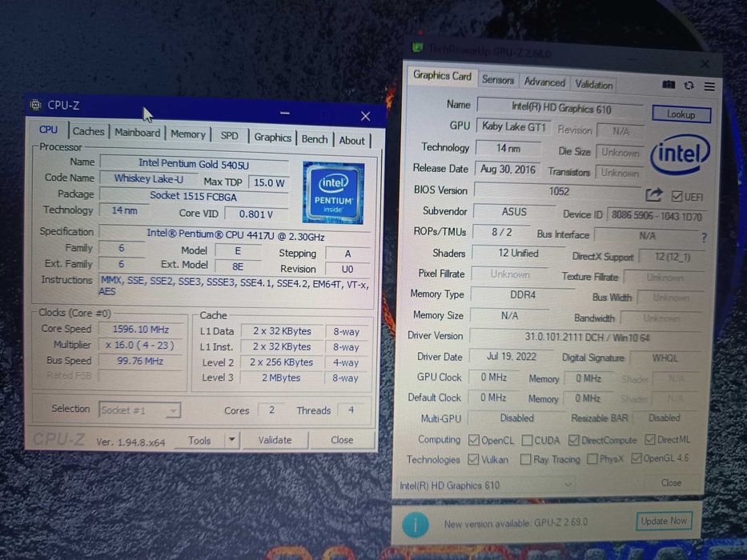Image resolution: width=747 pixels, height=560 pixels.
Task: Click the Bus Speed 99.76 MHz value
Action: click(140, 361)
